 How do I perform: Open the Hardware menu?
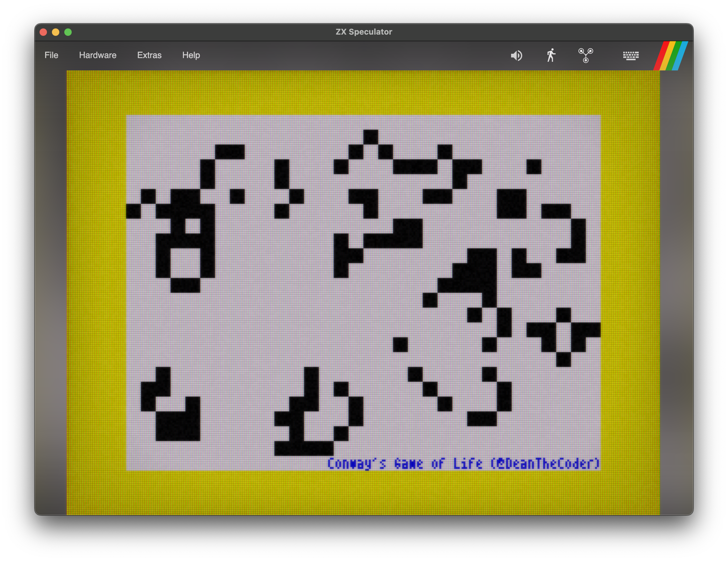[x=98, y=55]
